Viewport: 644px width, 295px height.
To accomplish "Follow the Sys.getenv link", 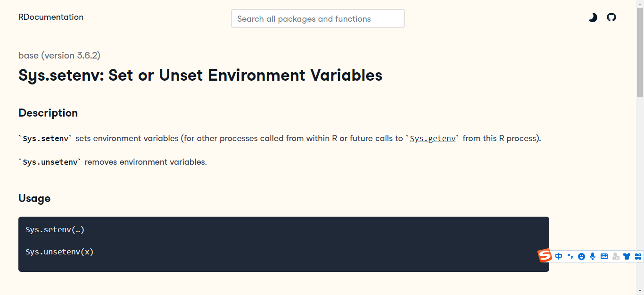I will (x=433, y=138).
